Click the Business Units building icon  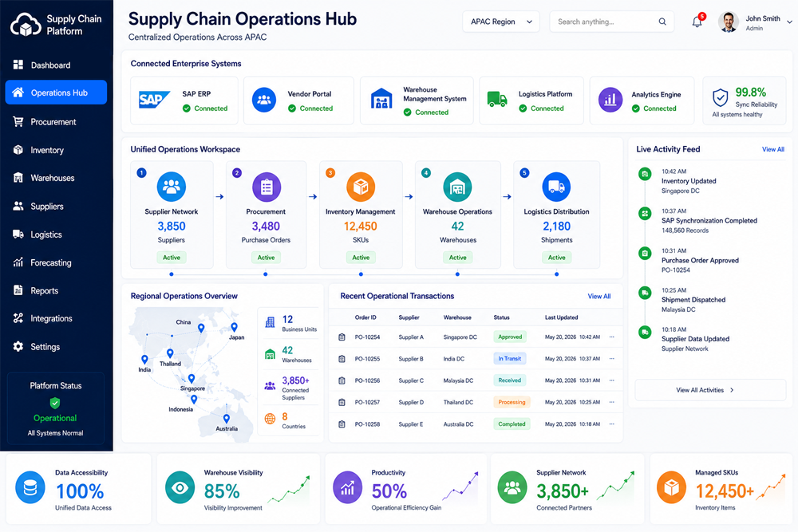[x=271, y=322]
